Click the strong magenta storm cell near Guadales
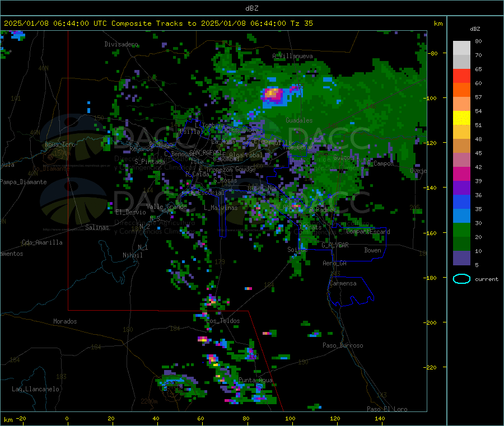Viewport: 504px width, 426px height. (272, 95)
